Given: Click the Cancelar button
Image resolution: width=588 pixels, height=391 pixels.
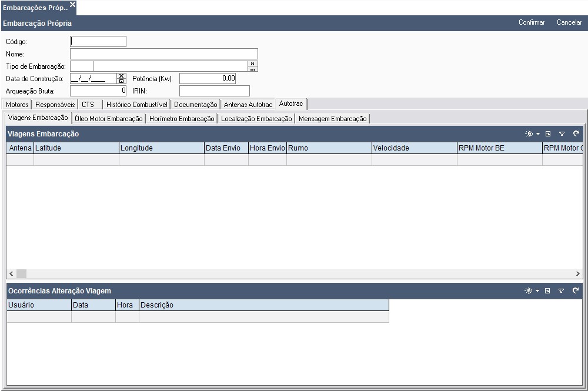Looking at the screenshot, I should pyautogui.click(x=569, y=23).
